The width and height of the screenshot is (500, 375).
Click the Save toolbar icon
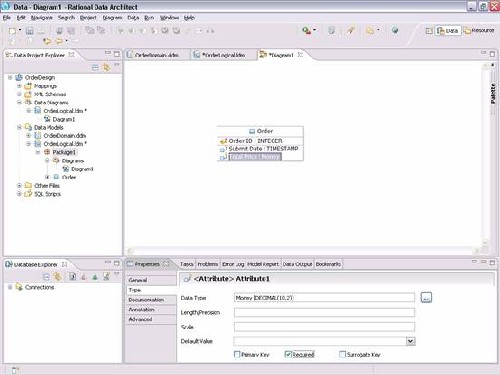[30, 31]
